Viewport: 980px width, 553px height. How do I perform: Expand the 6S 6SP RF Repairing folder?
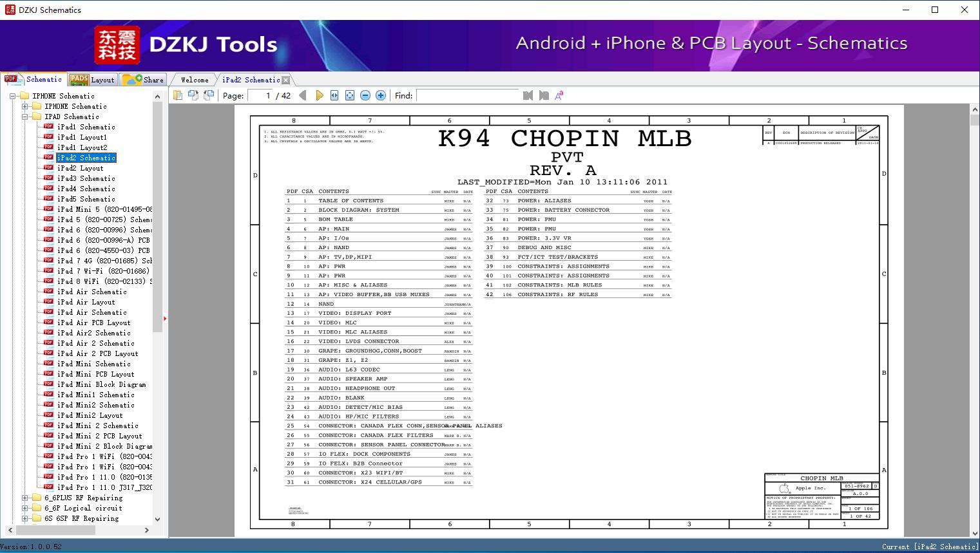(24, 518)
